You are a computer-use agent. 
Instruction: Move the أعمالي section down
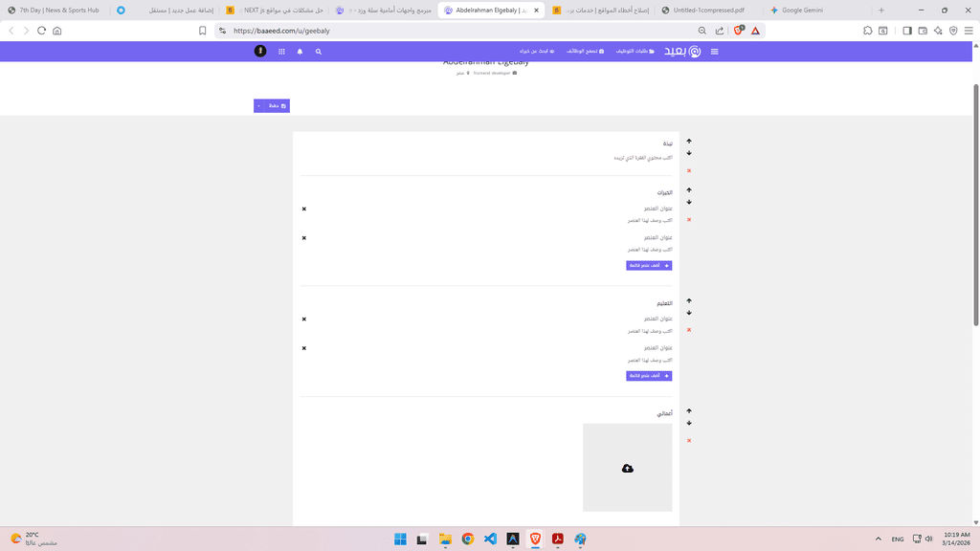tap(689, 423)
